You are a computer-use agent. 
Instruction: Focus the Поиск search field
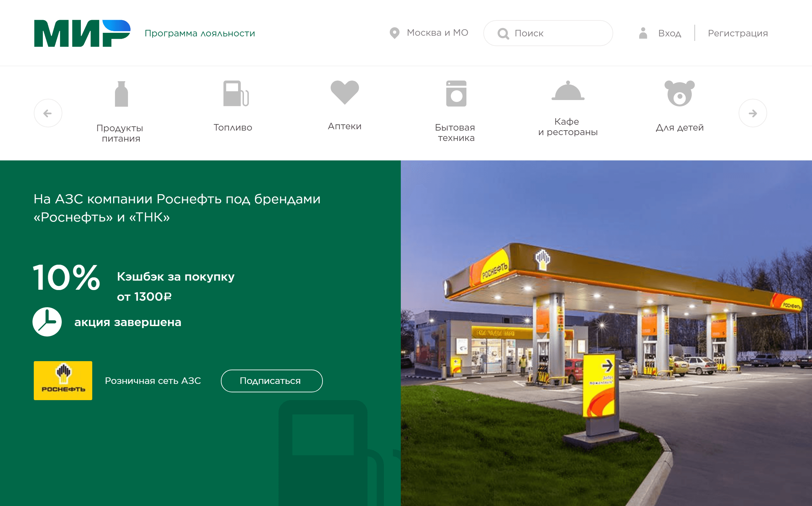548,33
